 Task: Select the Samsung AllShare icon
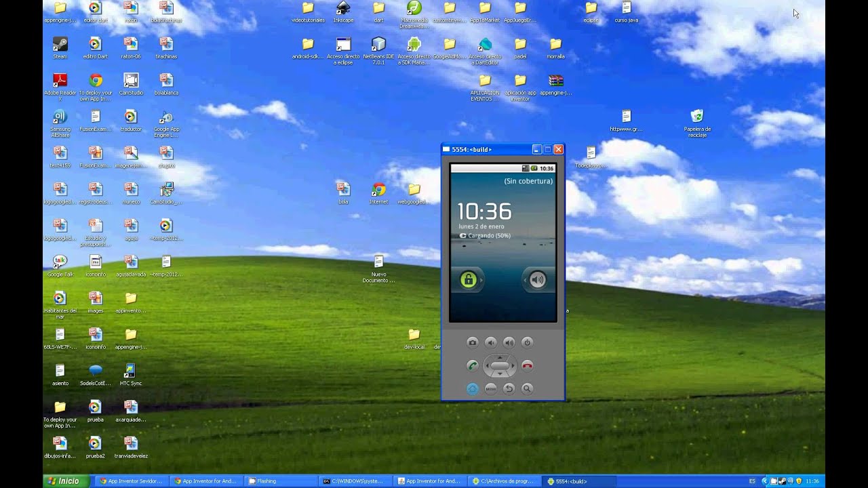[60, 123]
